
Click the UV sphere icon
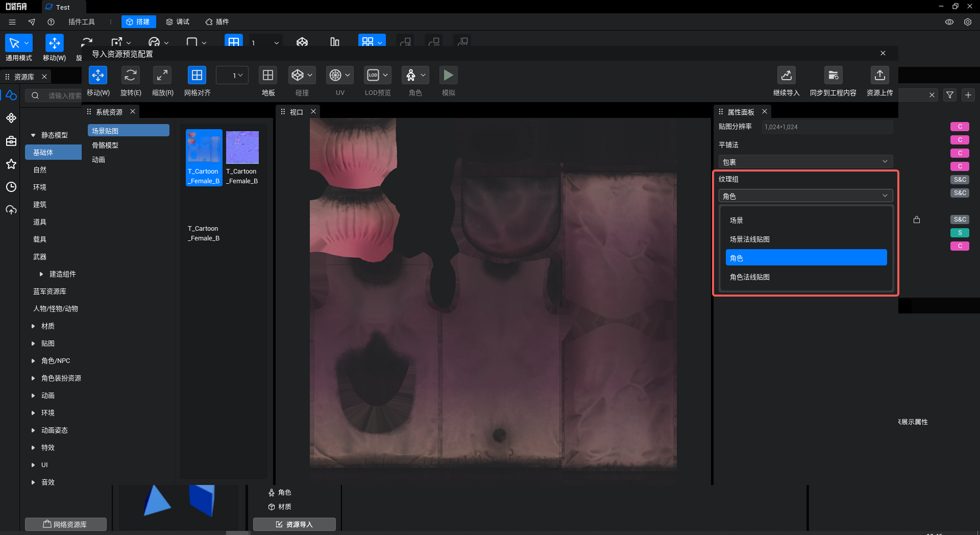[x=335, y=76]
